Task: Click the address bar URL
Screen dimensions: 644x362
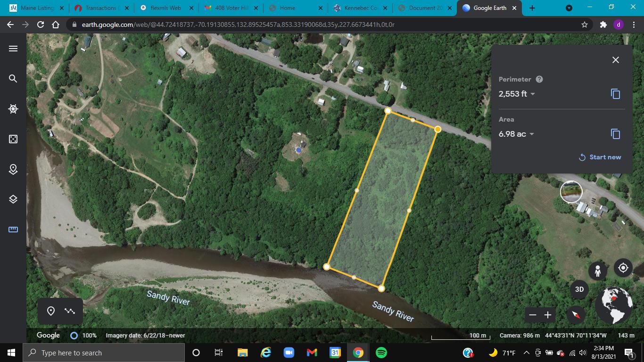Action: [x=239, y=25]
